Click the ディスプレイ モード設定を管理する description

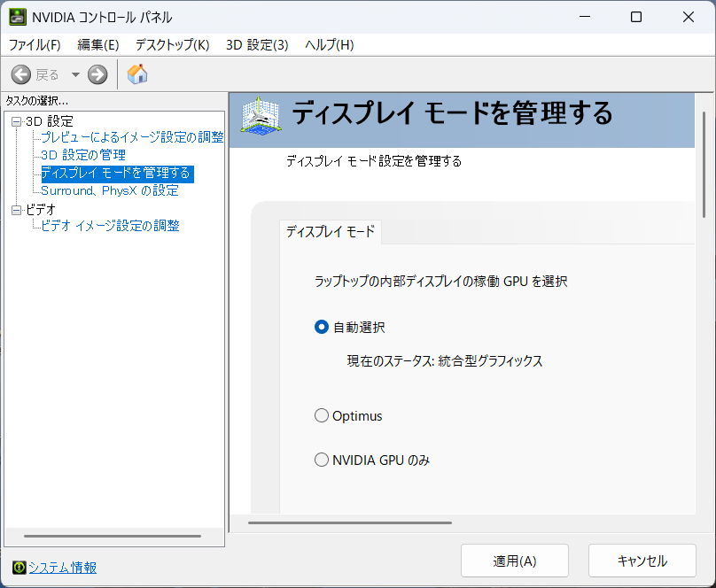click(374, 161)
